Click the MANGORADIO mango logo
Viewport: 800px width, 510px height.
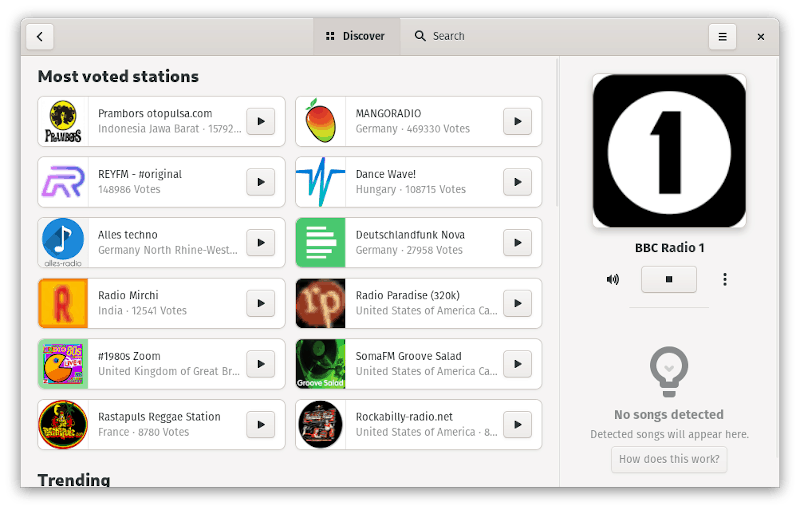click(x=320, y=121)
